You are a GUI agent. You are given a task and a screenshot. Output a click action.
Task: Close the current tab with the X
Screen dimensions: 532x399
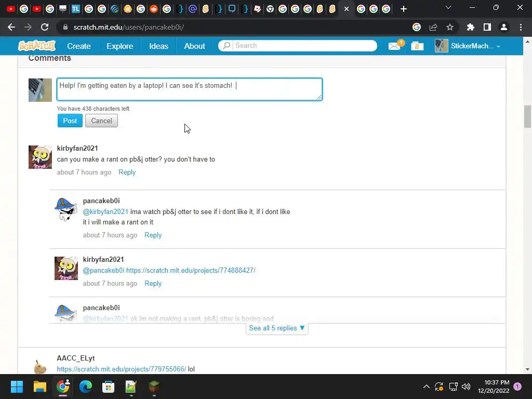pyautogui.click(x=347, y=9)
